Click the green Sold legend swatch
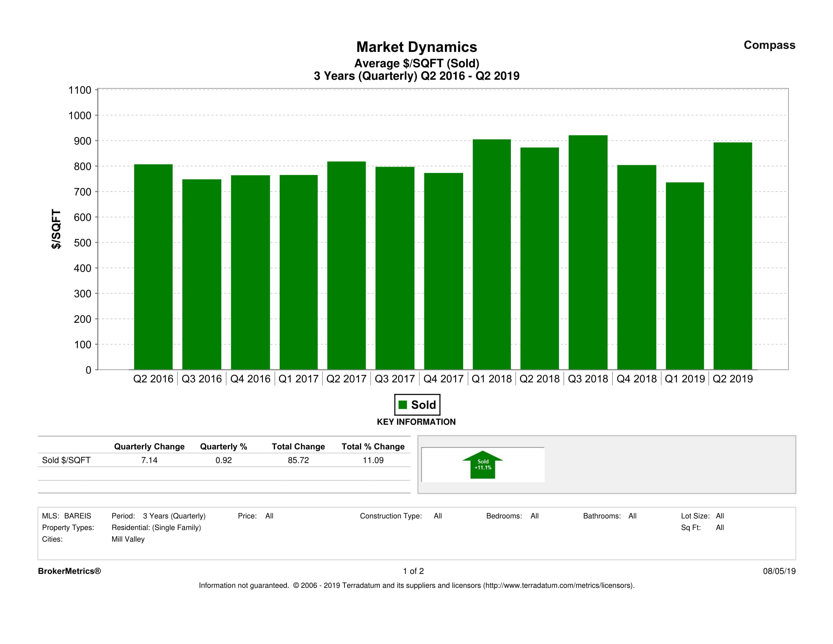 pos(402,405)
